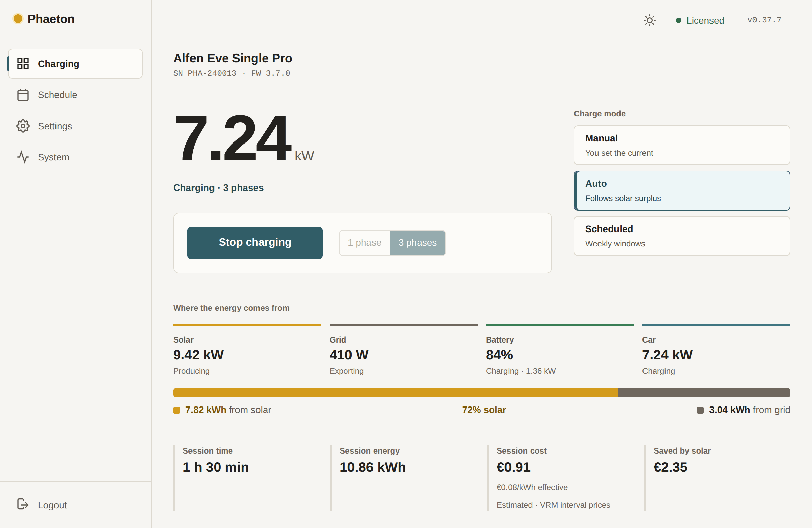The image size is (812, 528).
Task: Click the Settings gear icon
Action: coord(23,126)
